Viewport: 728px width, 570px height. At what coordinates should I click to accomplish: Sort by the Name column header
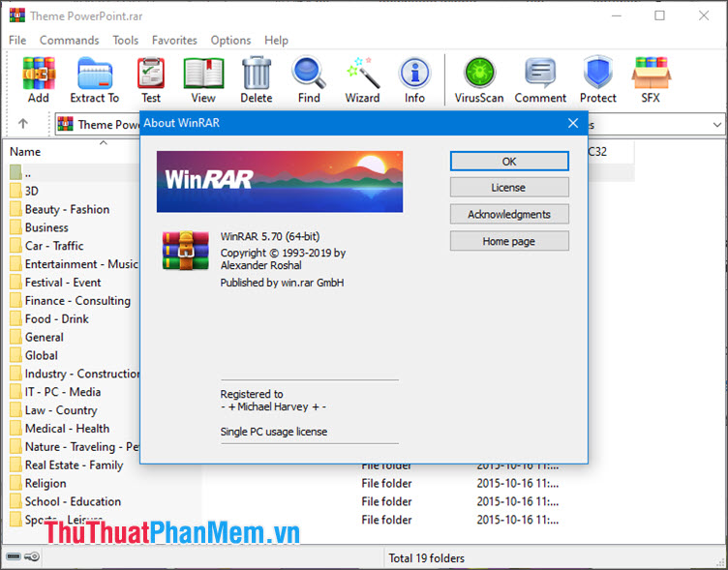(25, 152)
